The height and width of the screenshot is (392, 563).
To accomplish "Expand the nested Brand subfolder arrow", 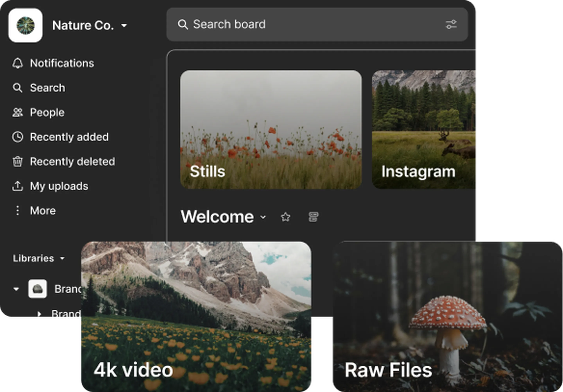I will (39, 314).
